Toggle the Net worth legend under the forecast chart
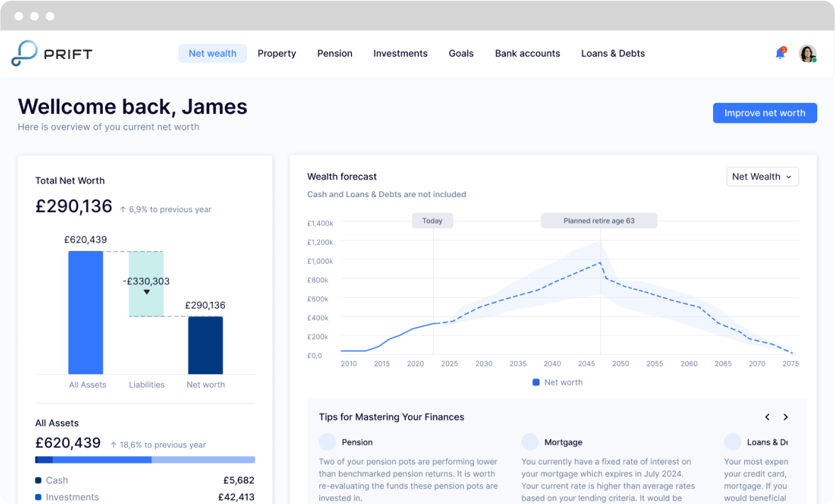The image size is (835, 504). tap(558, 382)
